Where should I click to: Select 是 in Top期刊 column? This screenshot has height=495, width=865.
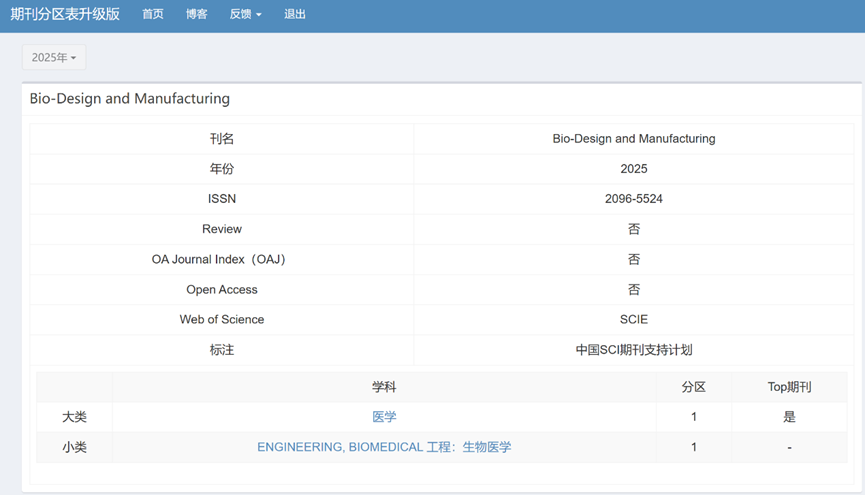click(789, 417)
